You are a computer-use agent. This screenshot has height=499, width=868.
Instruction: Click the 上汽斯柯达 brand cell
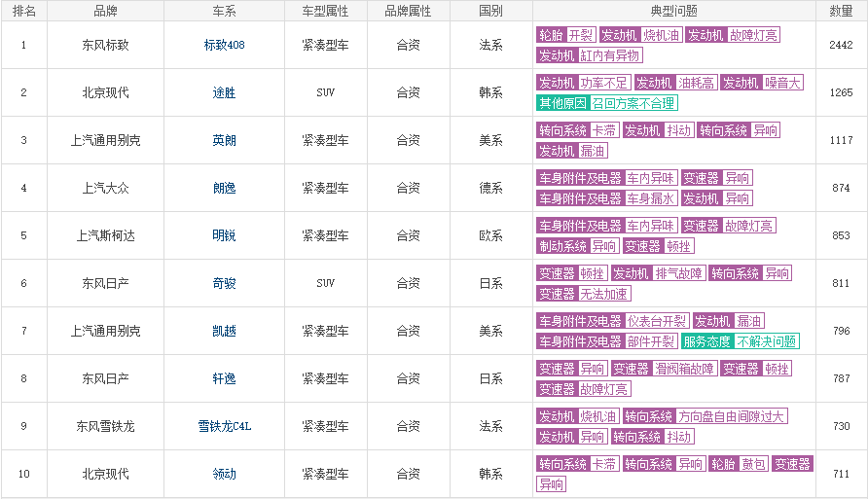coord(105,235)
